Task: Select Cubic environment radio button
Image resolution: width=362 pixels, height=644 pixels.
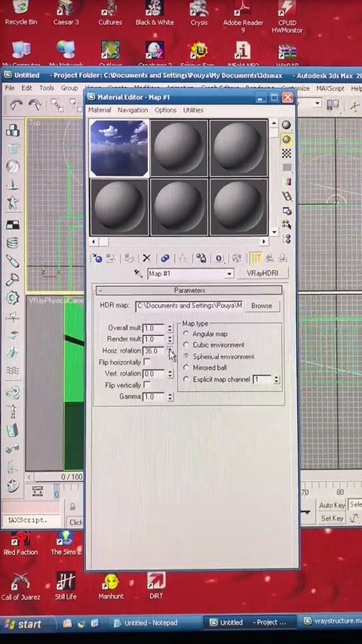Action: (186, 345)
